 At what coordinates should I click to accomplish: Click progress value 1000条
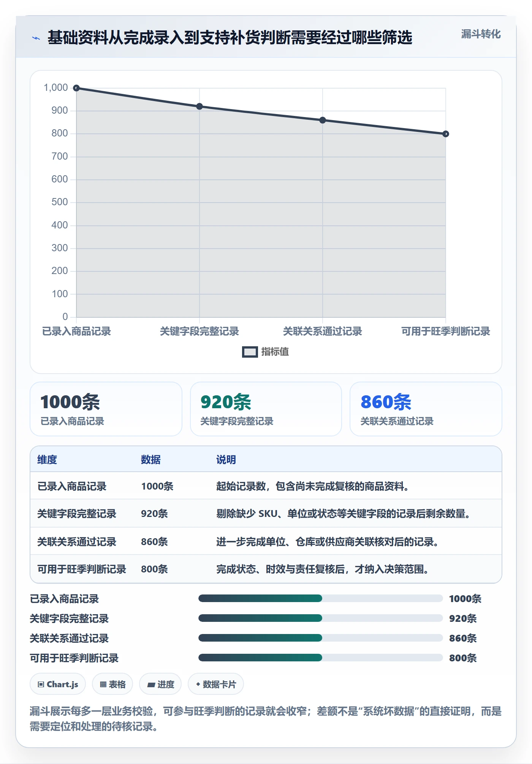(465, 599)
